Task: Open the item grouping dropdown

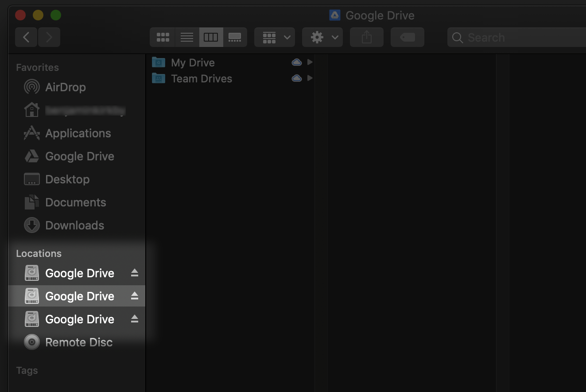Action: tap(275, 38)
